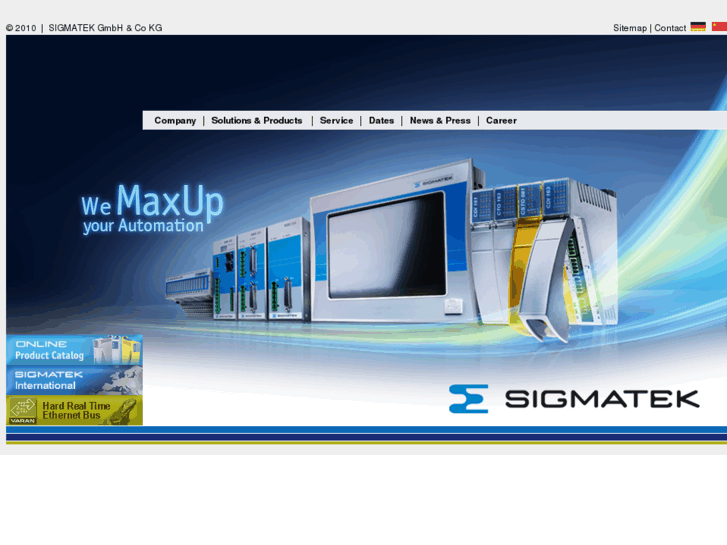Screen dimensions: 727x545
Task: Open the Contact page link
Action: pos(670,28)
